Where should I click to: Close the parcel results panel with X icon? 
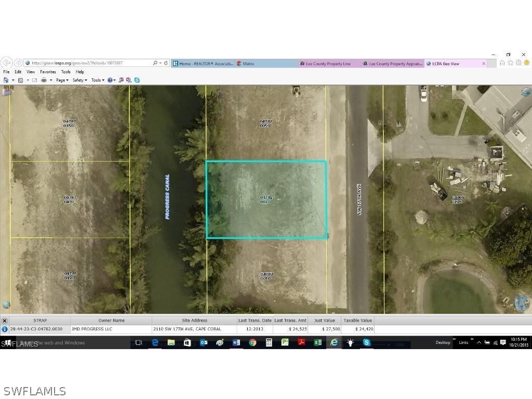(4, 320)
